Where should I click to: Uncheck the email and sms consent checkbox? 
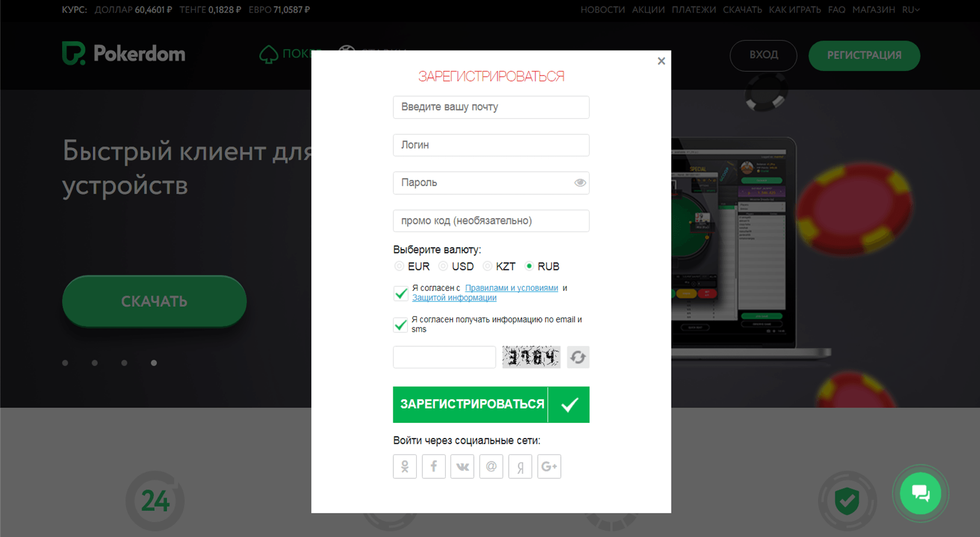(400, 325)
